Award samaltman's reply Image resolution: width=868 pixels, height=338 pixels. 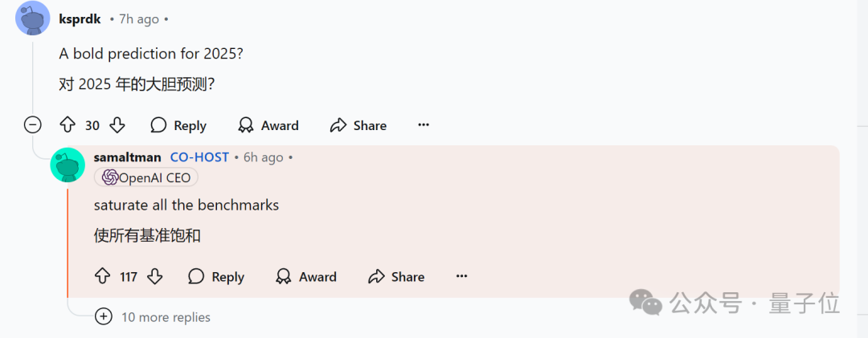[306, 276]
